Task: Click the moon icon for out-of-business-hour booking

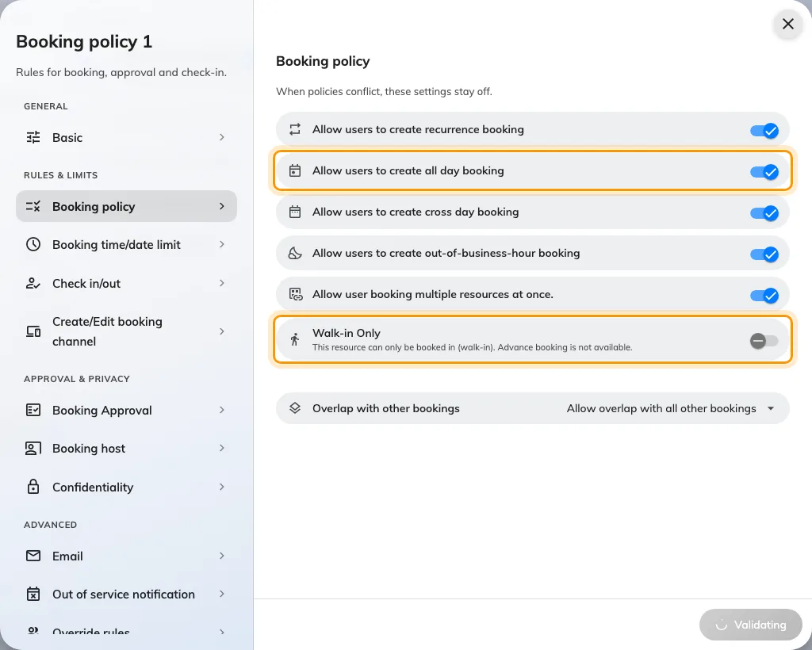Action: coord(295,253)
